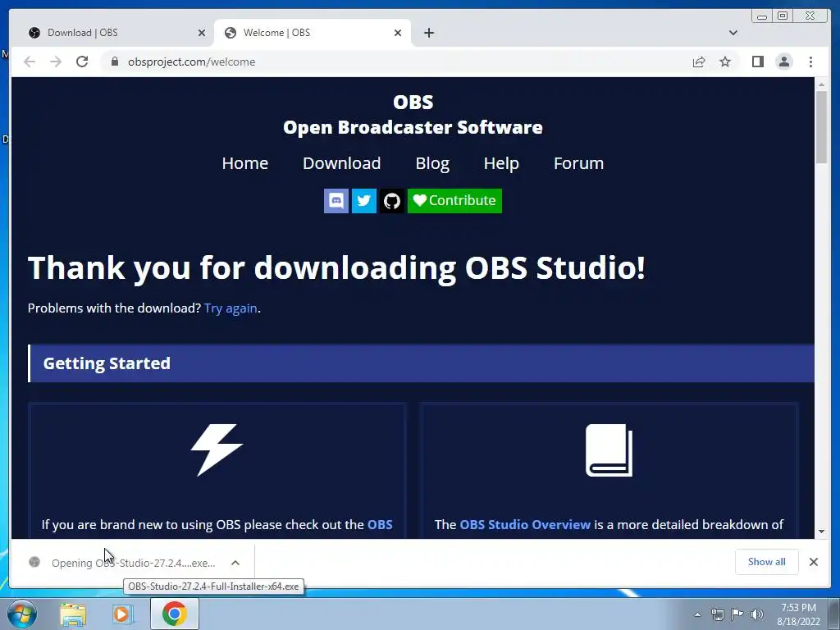The width and height of the screenshot is (840, 630).
Task: Close the downloads bar
Action: click(x=813, y=561)
